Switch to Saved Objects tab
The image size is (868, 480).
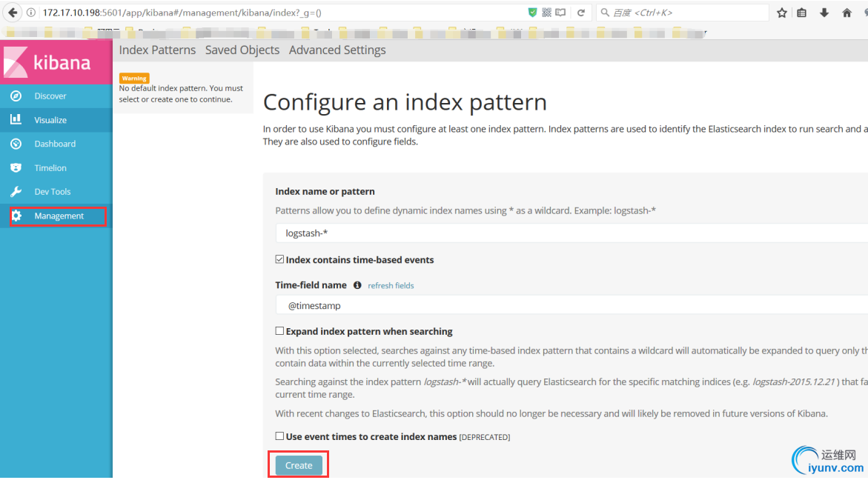point(242,50)
